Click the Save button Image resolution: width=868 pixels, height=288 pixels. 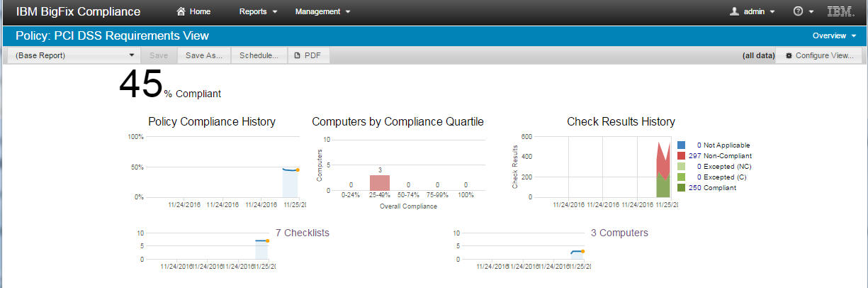(x=159, y=55)
